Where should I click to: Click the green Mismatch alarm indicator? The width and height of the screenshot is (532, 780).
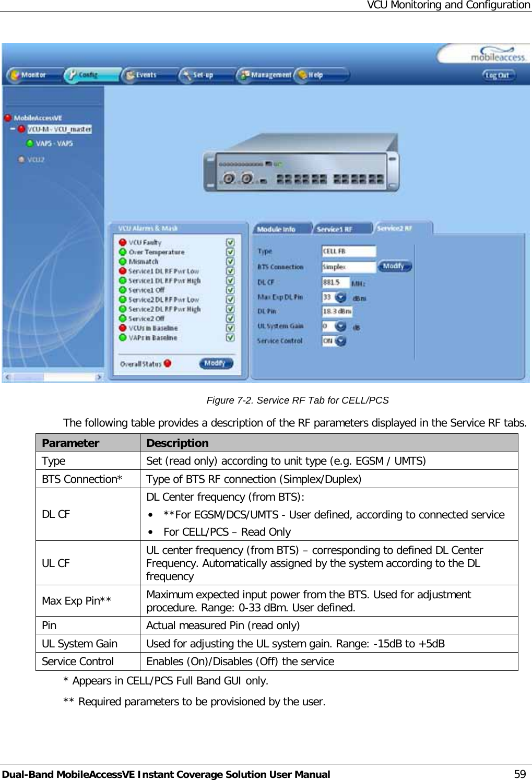pos(123,261)
